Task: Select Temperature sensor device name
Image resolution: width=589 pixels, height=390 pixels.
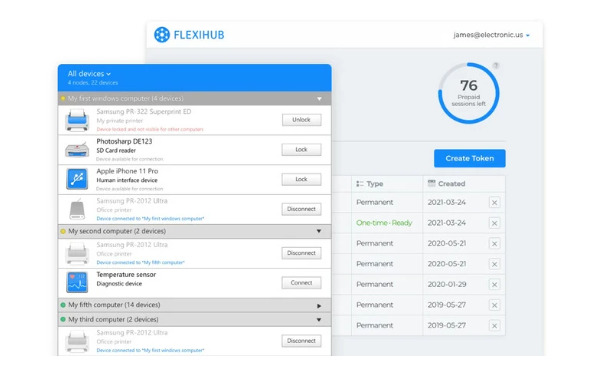Action: [x=126, y=274]
